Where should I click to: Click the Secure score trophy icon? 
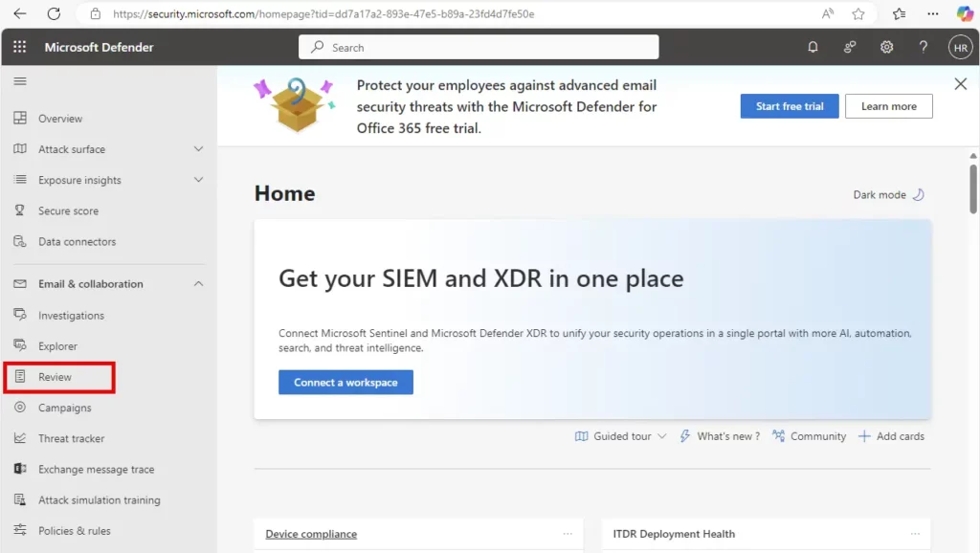point(20,210)
